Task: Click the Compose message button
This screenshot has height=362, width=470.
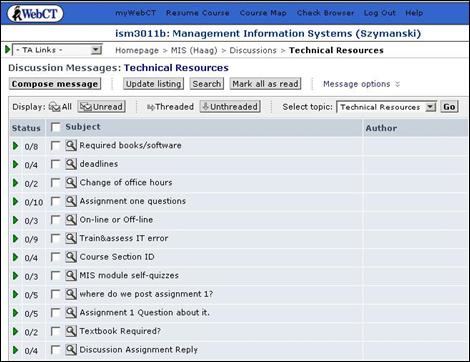Action: click(55, 84)
